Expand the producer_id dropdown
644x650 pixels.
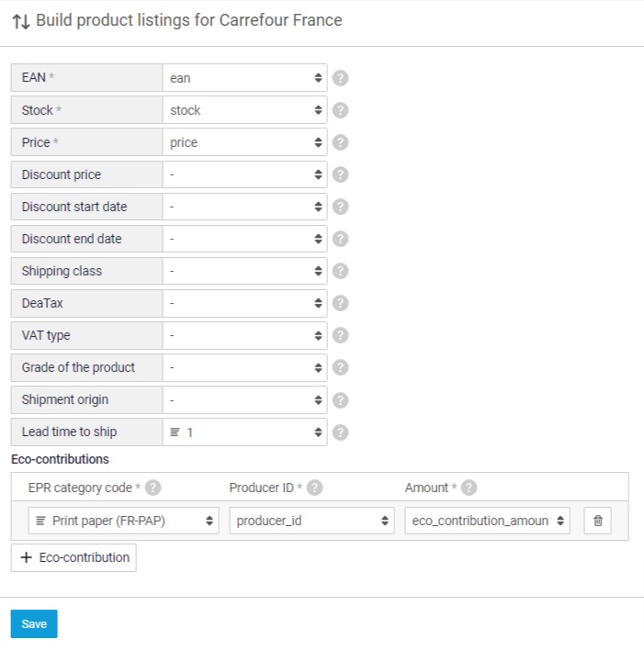tap(311, 521)
